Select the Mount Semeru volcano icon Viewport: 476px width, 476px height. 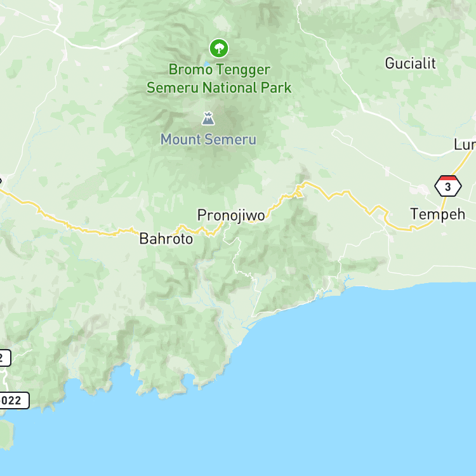[x=208, y=119]
